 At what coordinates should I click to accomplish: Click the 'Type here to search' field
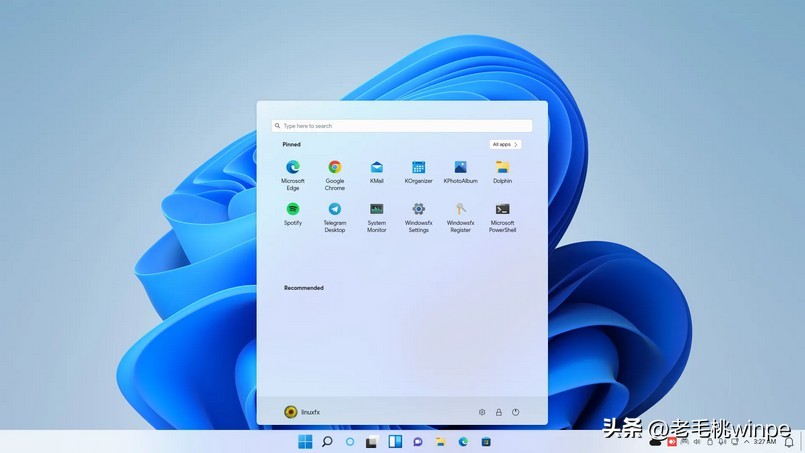pyautogui.click(x=402, y=126)
